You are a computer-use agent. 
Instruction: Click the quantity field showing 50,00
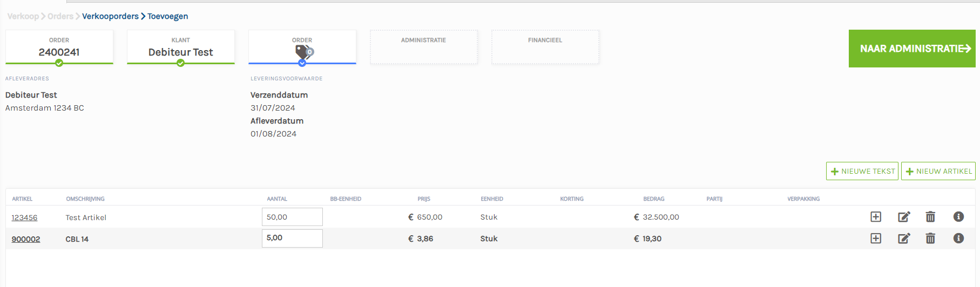click(x=292, y=217)
